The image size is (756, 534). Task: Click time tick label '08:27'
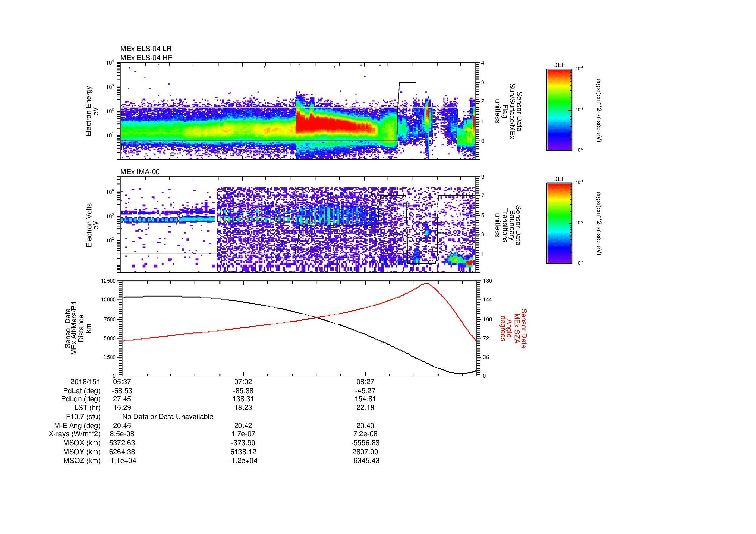[x=366, y=382]
